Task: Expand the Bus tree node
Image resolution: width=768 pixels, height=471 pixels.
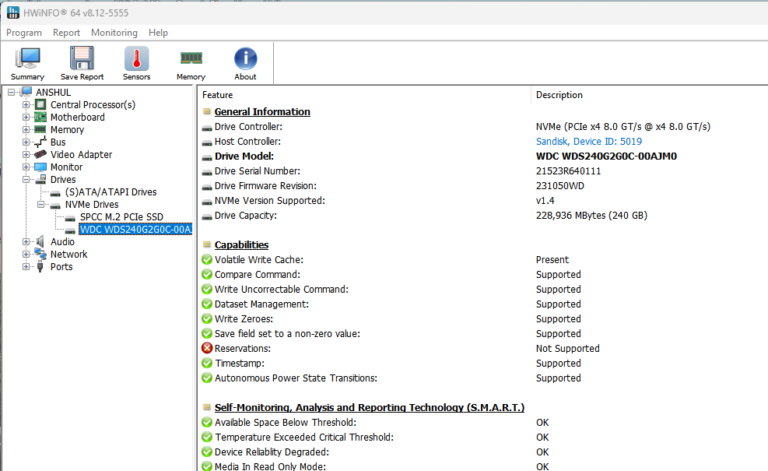Action: (26, 142)
